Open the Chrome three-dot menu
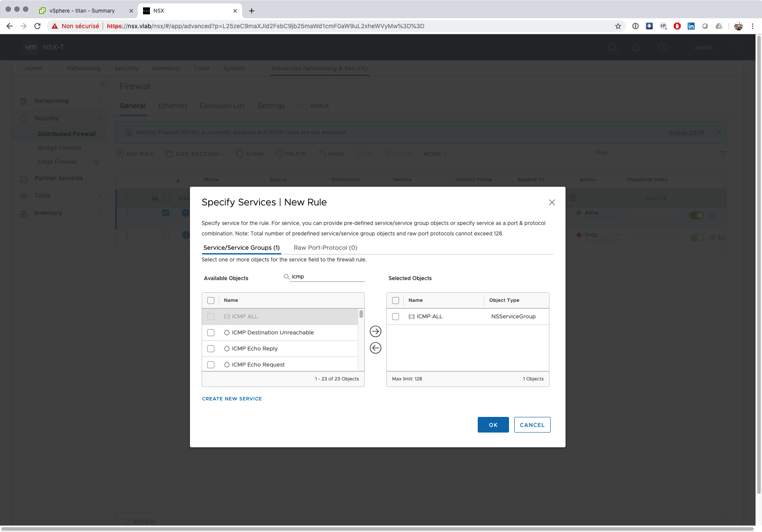 tap(752, 26)
